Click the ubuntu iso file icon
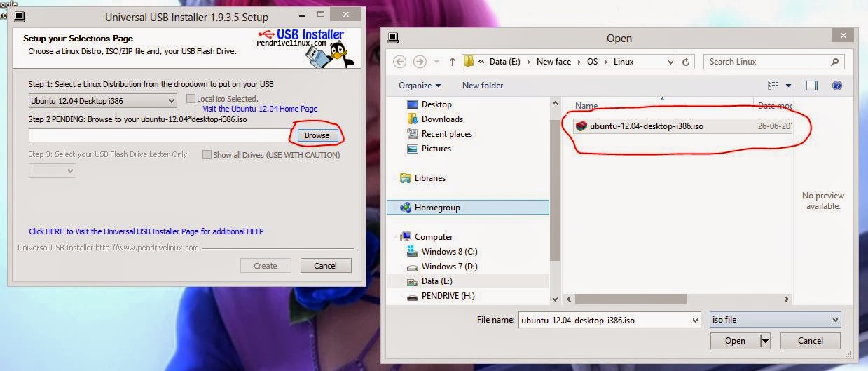The height and width of the screenshot is (371, 868). click(x=581, y=126)
